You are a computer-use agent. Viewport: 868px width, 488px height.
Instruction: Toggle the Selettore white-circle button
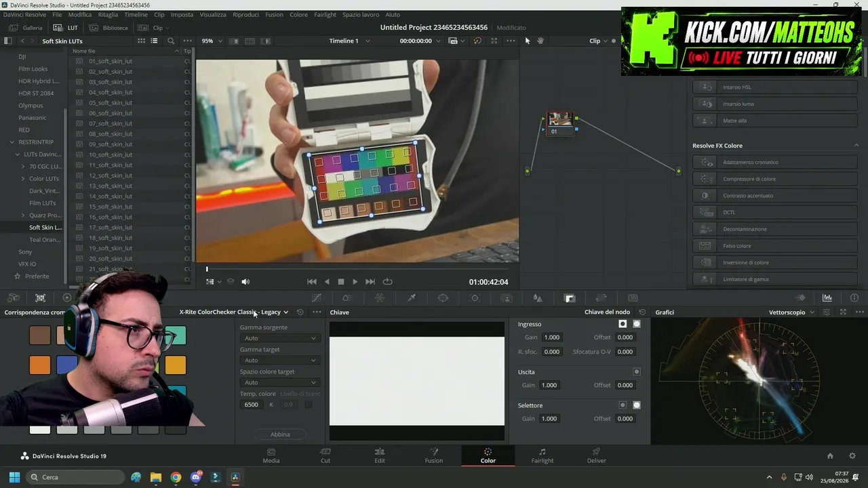coord(637,405)
